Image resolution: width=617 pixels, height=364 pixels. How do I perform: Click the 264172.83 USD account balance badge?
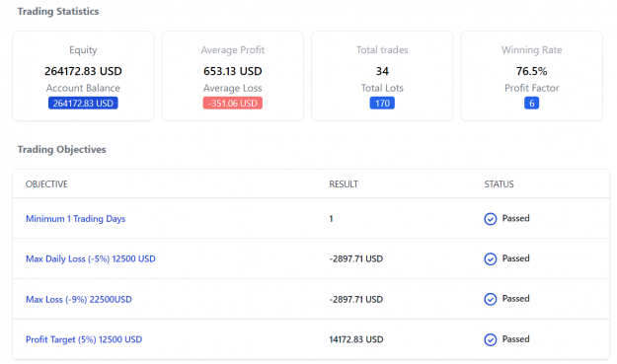pos(83,104)
